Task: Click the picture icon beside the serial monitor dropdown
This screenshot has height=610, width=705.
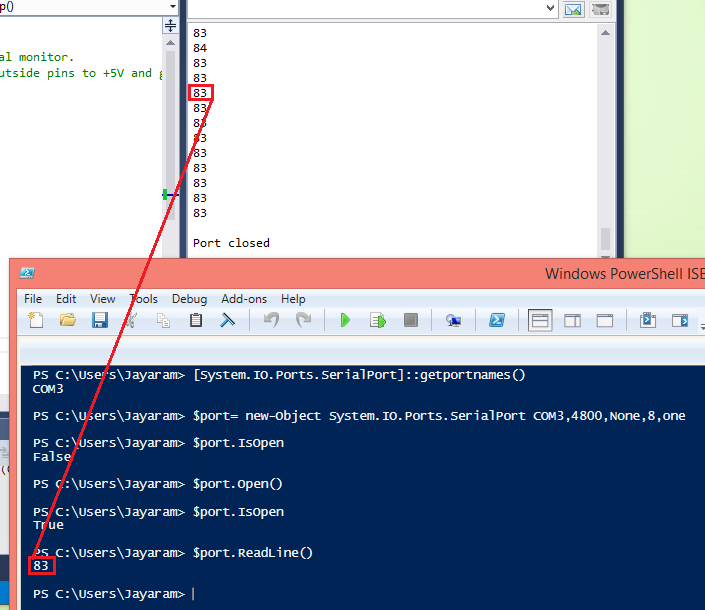Action: 573,9
